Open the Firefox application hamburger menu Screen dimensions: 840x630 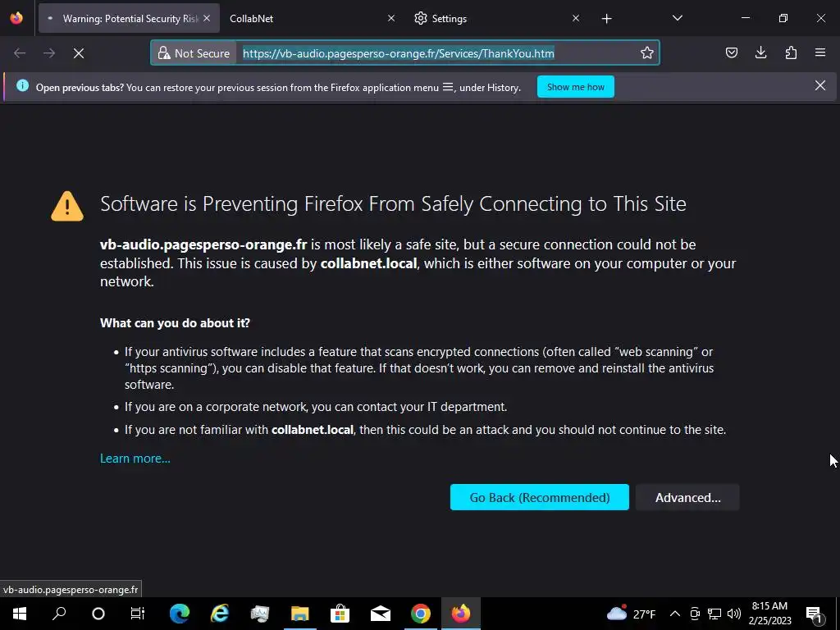pos(820,53)
